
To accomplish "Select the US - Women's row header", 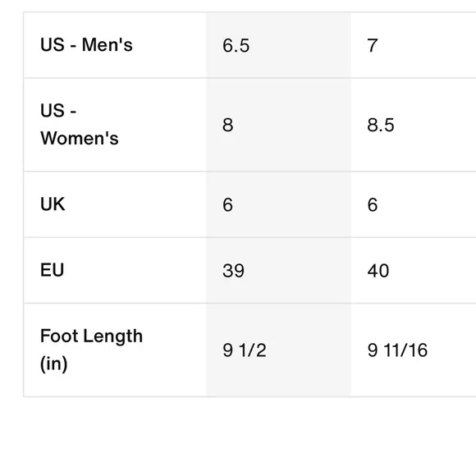I will 115,125.
